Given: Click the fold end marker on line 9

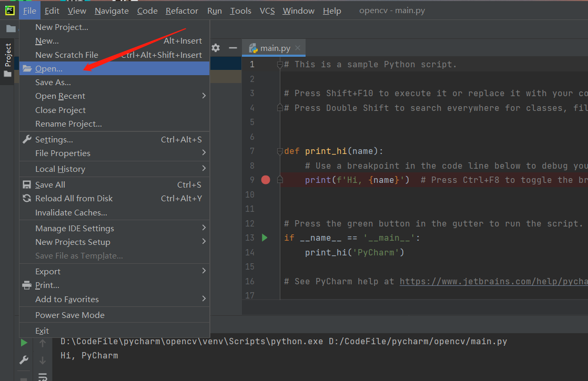Looking at the screenshot, I should [280, 180].
